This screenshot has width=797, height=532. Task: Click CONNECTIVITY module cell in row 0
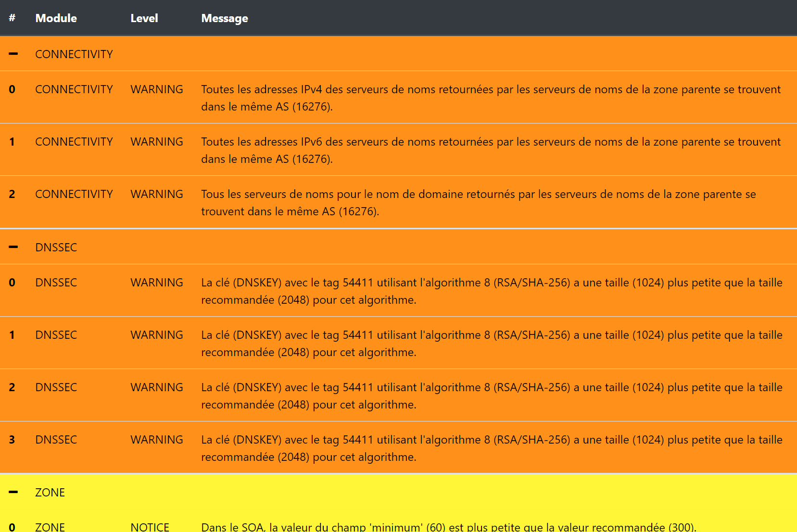(x=74, y=89)
